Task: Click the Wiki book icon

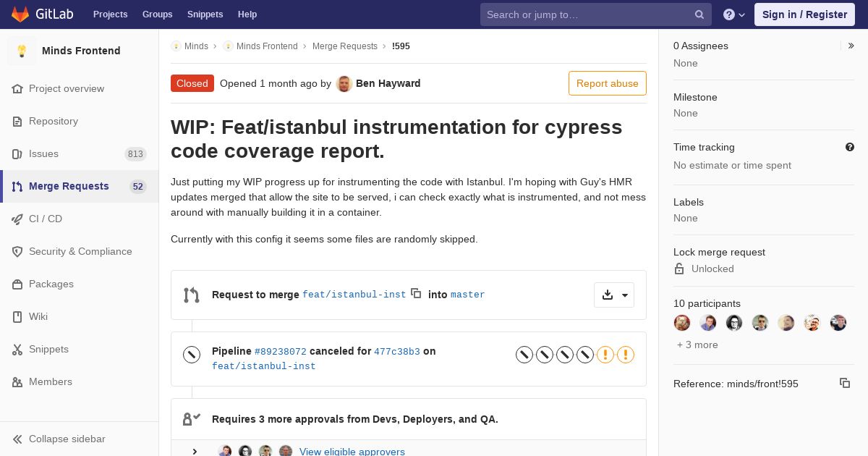Action: click(17, 316)
